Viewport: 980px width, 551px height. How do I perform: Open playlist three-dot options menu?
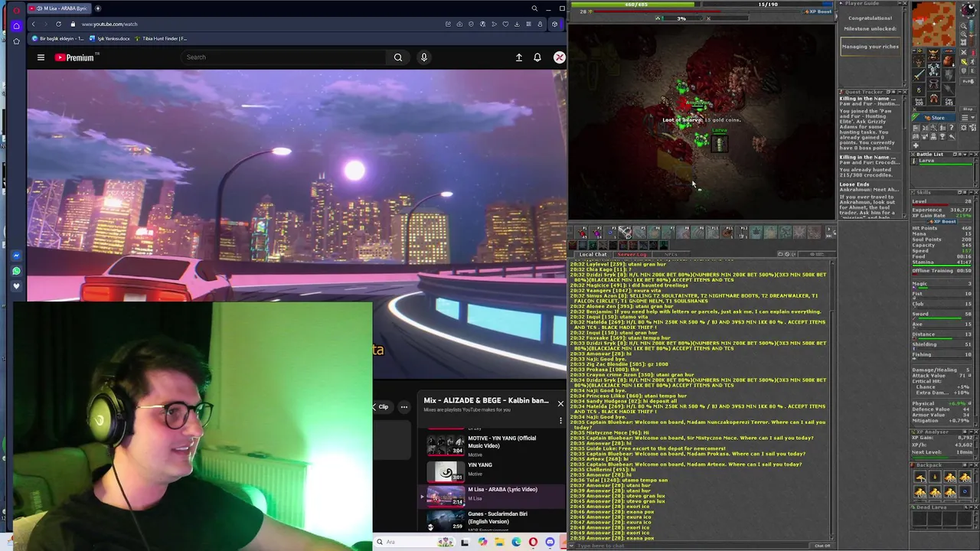[560, 420]
